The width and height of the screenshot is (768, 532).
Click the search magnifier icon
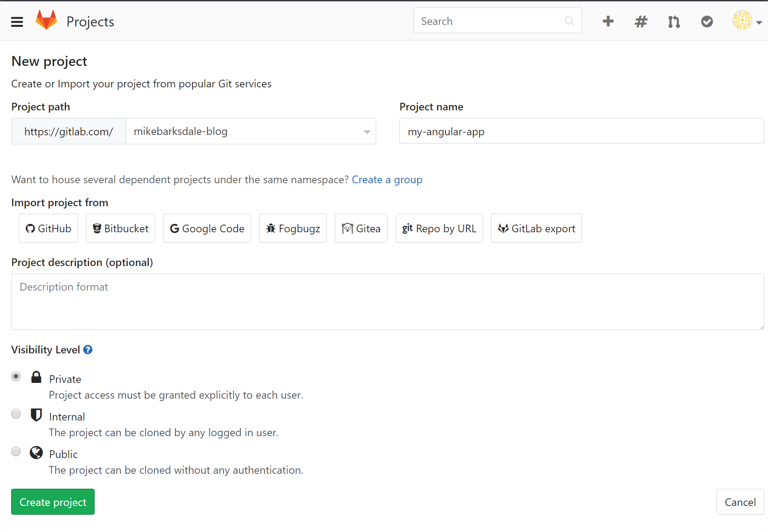(570, 21)
